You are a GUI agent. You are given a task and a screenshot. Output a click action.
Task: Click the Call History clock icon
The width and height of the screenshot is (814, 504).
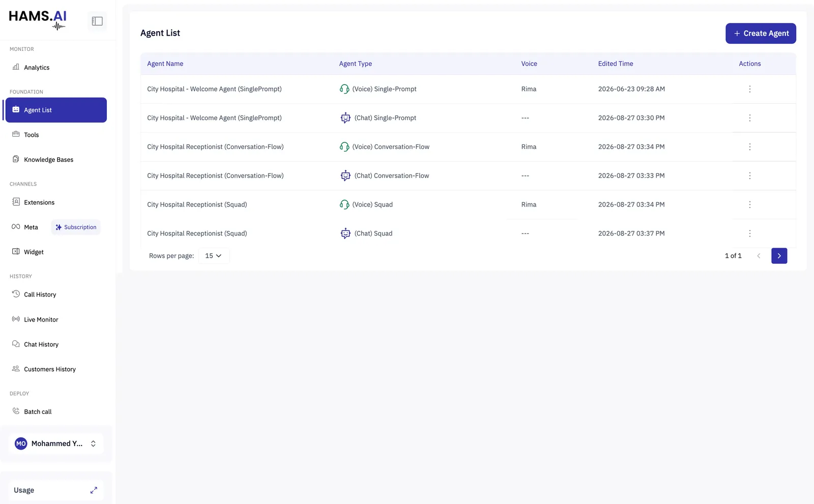(16, 294)
